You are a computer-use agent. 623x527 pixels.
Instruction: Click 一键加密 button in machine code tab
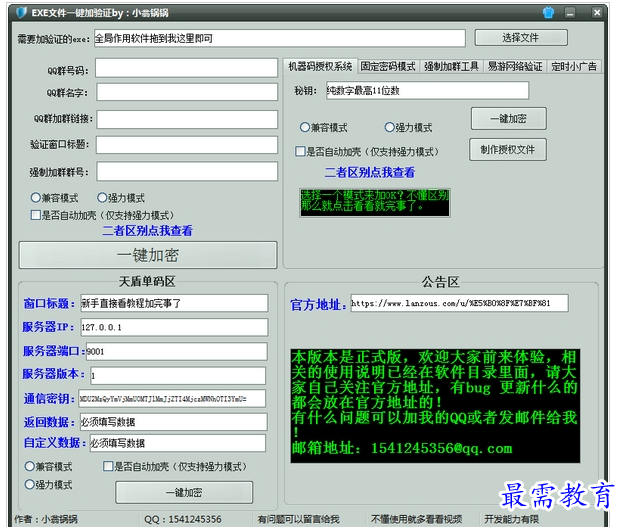(509, 118)
